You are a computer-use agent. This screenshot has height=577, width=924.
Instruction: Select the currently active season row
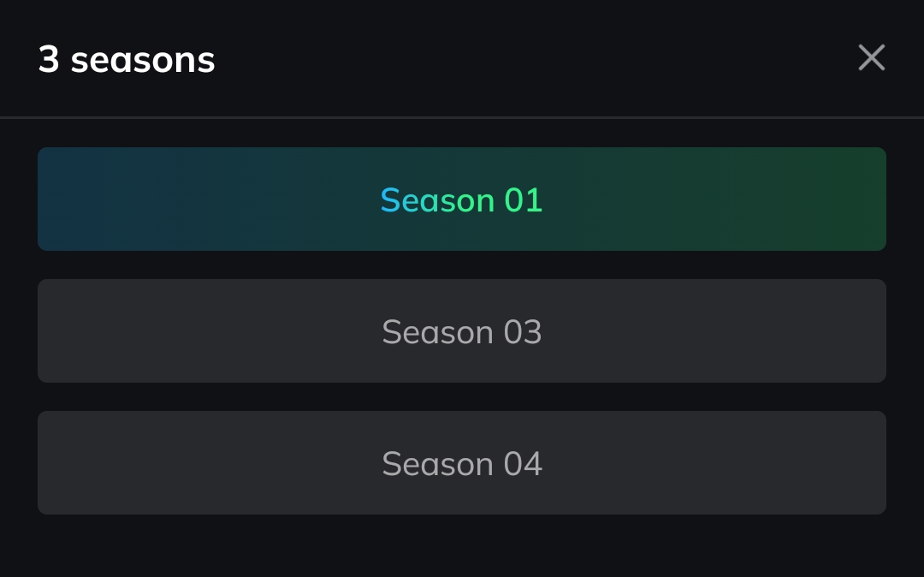pyautogui.click(x=462, y=199)
